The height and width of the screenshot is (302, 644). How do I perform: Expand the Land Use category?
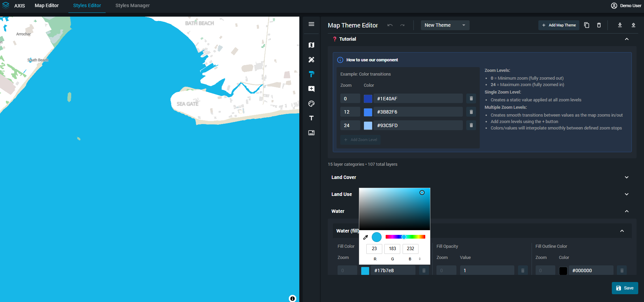tap(626, 194)
